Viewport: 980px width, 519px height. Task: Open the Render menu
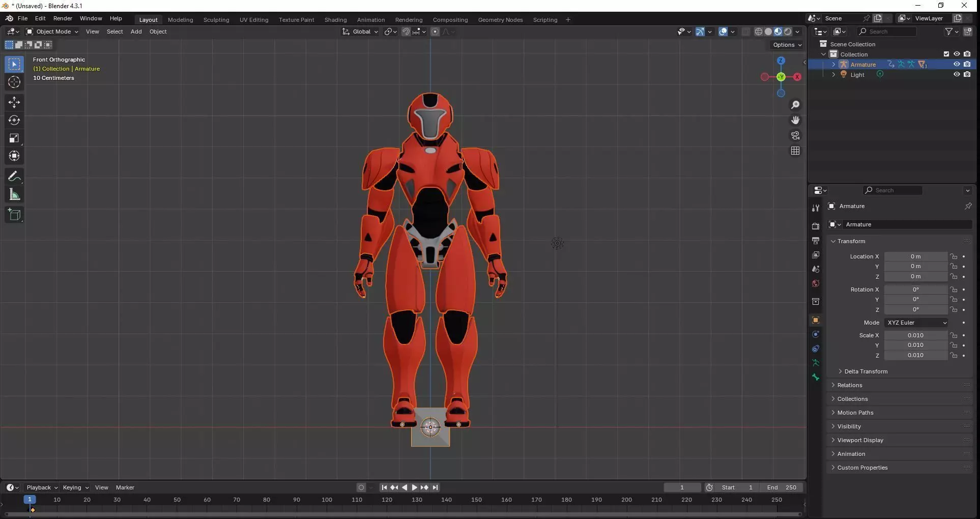pos(63,18)
